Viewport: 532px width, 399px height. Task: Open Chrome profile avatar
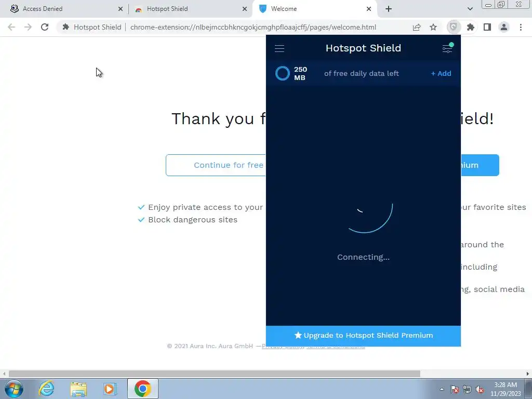coord(504,27)
